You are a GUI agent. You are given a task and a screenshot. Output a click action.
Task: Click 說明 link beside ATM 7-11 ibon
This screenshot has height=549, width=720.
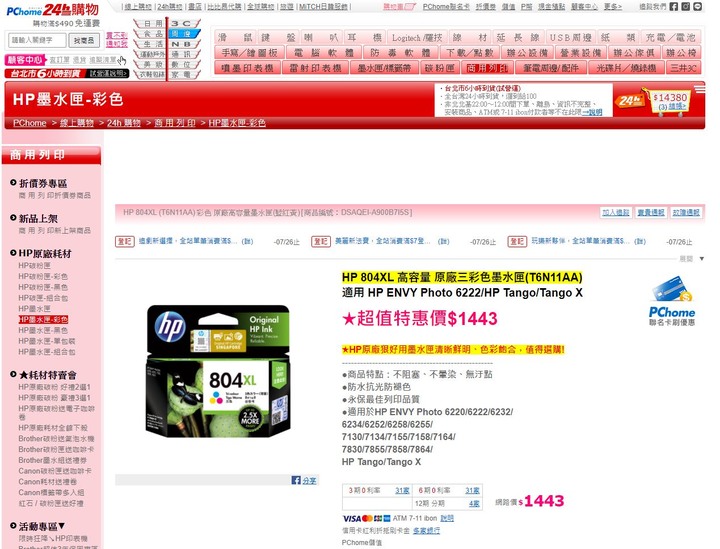[447, 518]
